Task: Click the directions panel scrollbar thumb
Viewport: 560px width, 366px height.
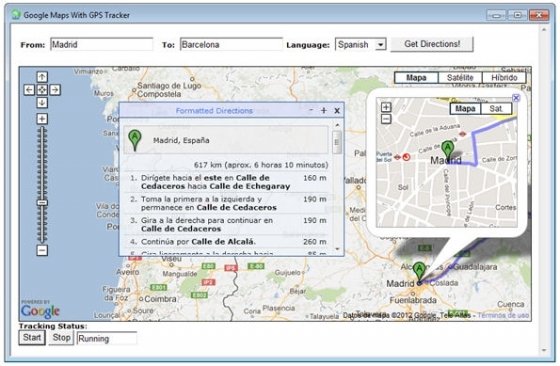Action: [x=336, y=142]
